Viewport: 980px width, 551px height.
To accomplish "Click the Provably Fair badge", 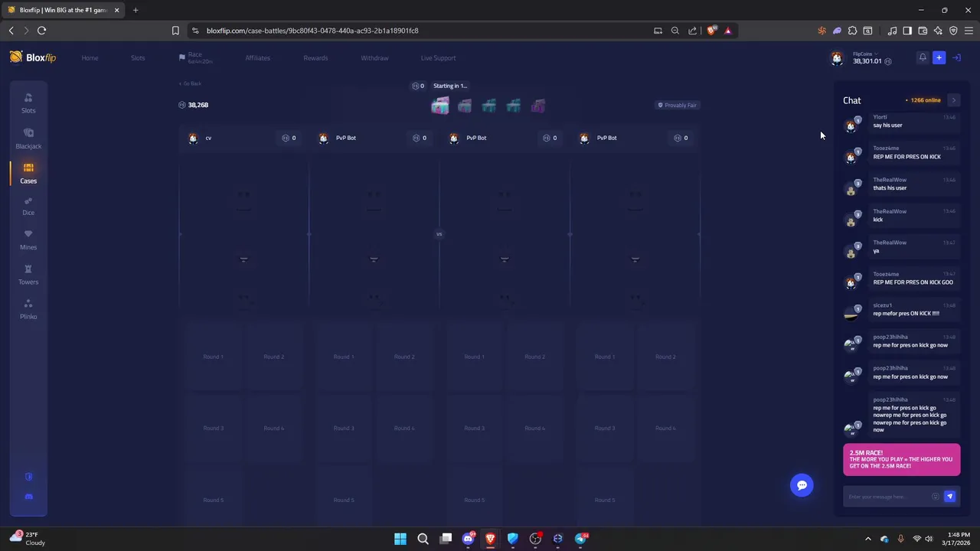I will click(677, 105).
